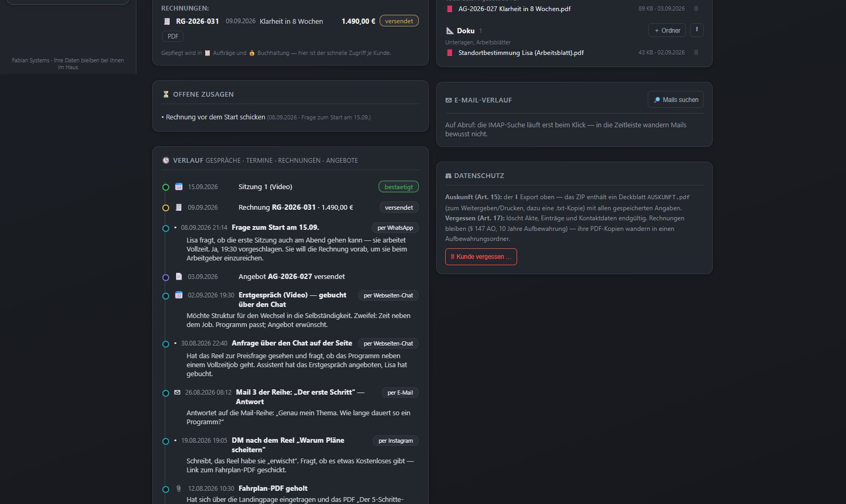Click the per WhatsApp channel tag
Image resolution: width=846 pixels, height=504 pixels.
[x=396, y=228]
